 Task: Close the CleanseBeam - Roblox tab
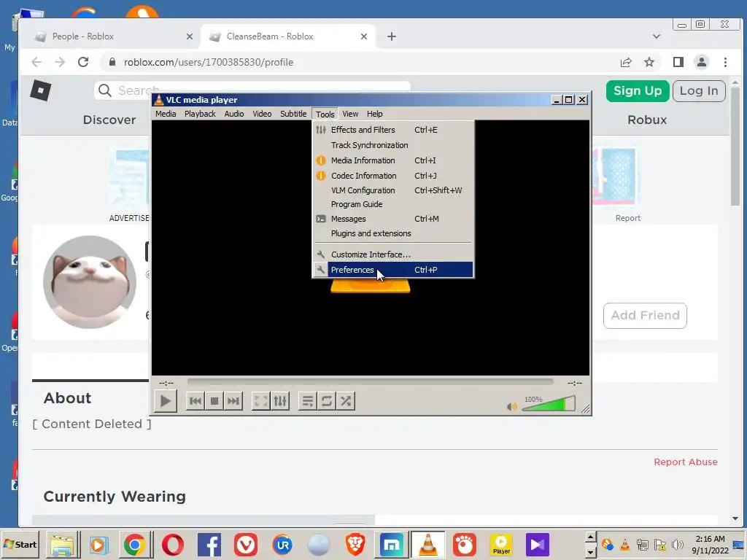[x=364, y=36]
